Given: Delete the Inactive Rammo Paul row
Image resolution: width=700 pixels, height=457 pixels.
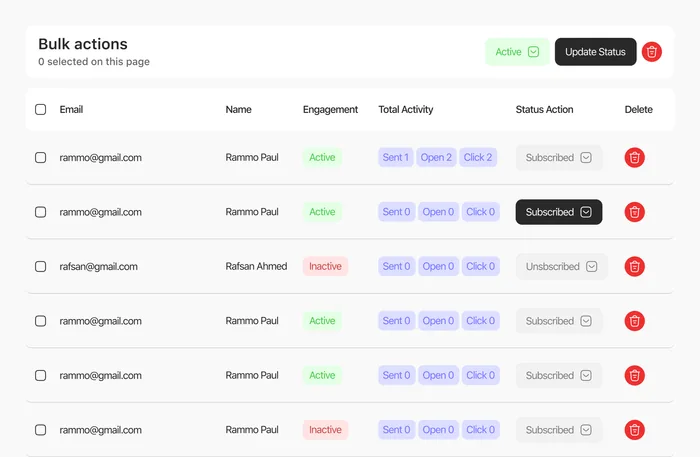Looking at the screenshot, I should coord(634,430).
